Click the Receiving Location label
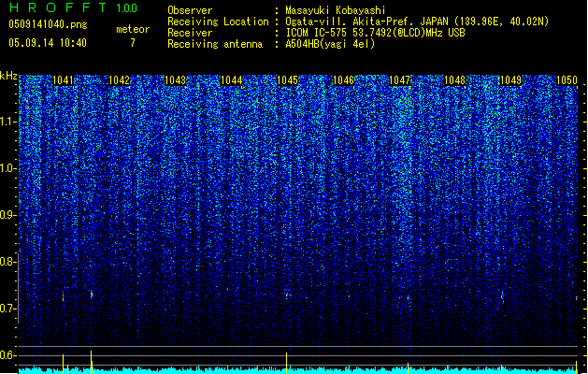588x374 pixels. [x=218, y=22]
